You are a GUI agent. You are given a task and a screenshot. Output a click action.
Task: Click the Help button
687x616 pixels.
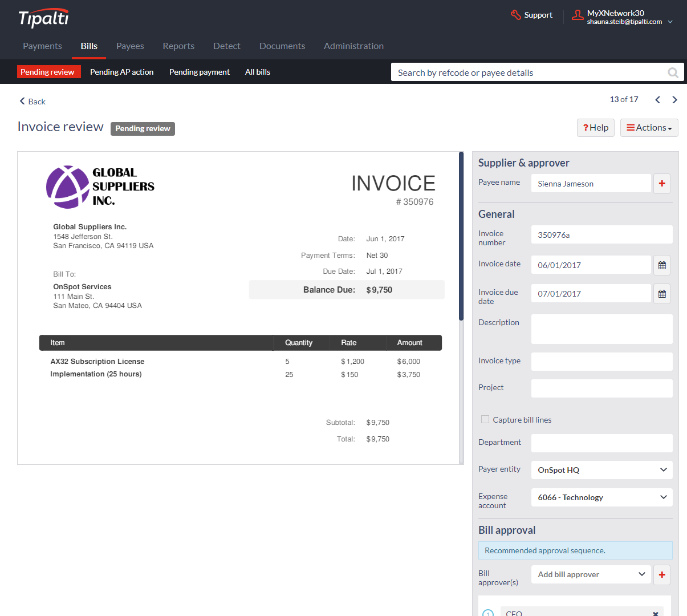coord(596,128)
